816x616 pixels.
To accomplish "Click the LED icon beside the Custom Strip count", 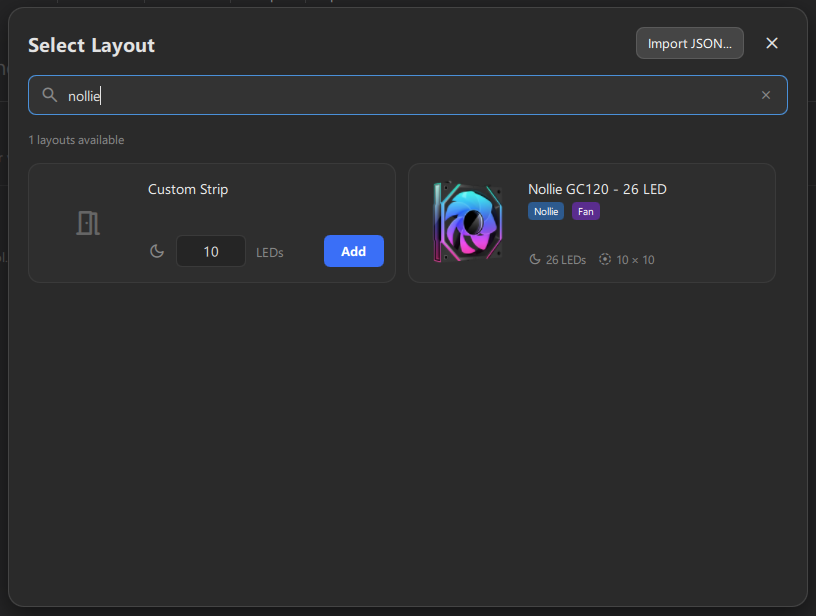I will [157, 251].
